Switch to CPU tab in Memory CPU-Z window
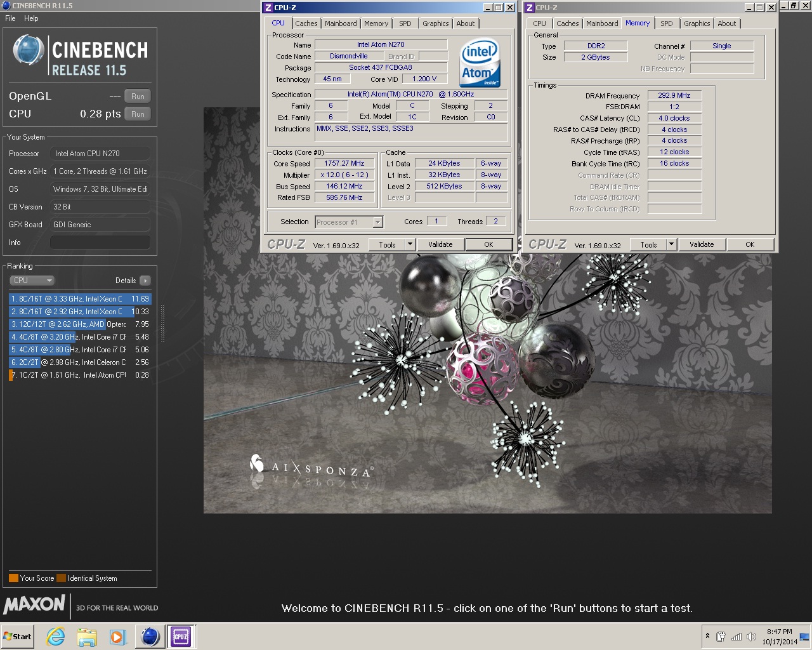 (540, 23)
